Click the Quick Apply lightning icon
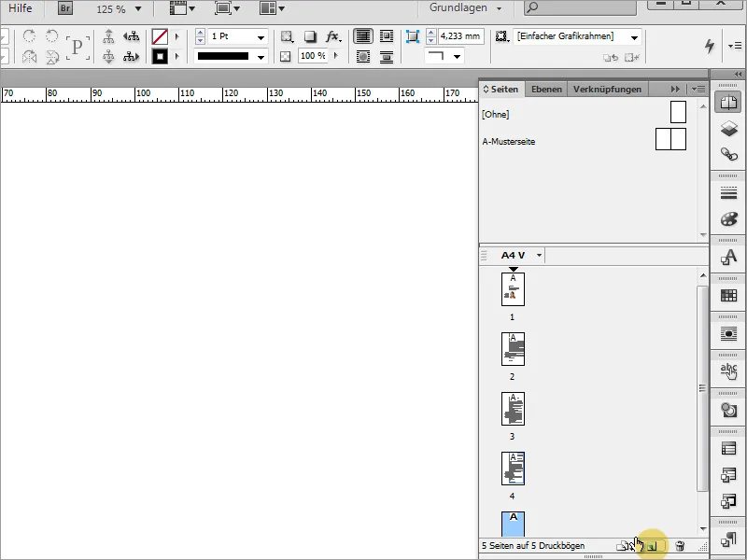 click(x=710, y=46)
